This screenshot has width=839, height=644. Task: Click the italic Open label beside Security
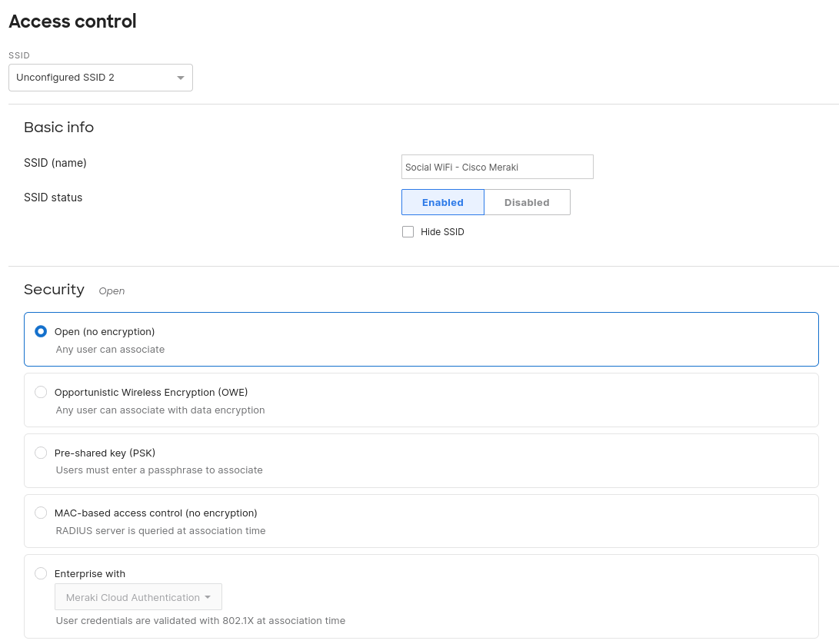tap(112, 291)
